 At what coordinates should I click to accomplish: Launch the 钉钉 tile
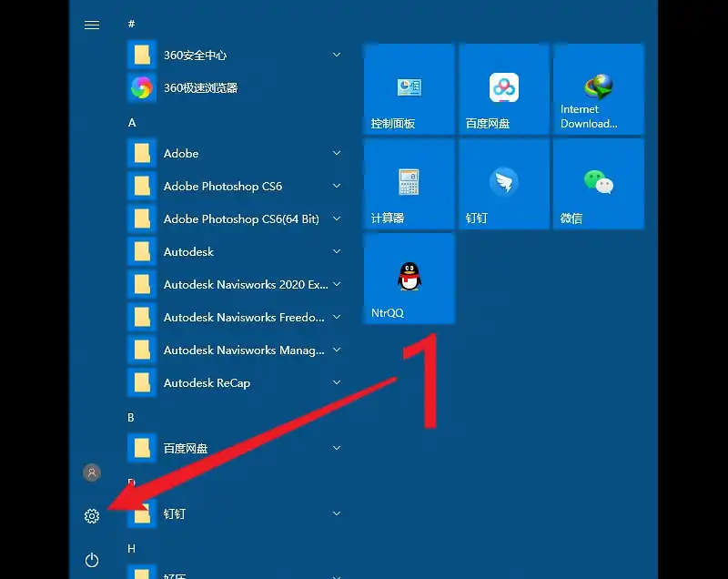503,184
